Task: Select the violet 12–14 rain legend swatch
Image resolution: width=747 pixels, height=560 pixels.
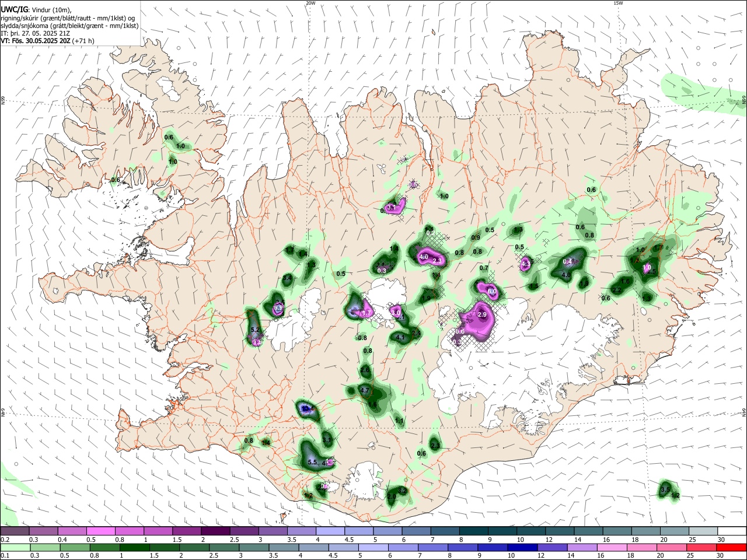Action: click(553, 547)
